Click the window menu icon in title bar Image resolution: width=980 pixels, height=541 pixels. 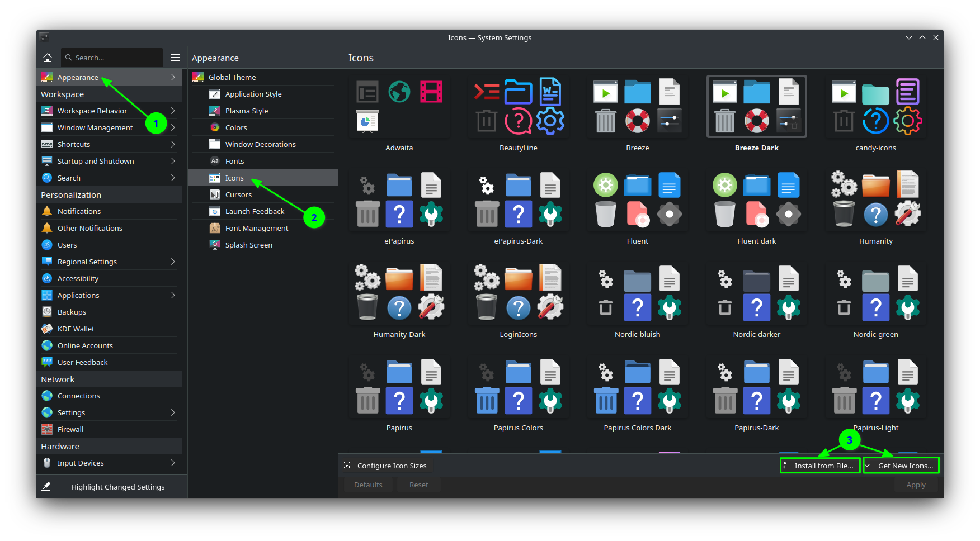tap(44, 37)
